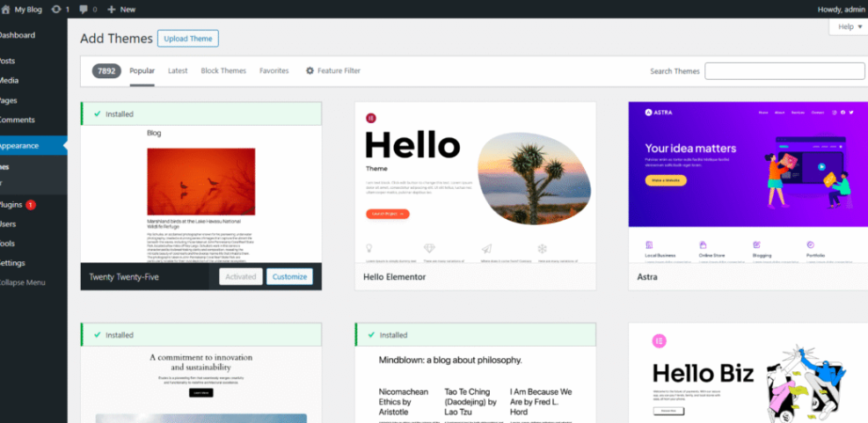Select Appearance in the sidebar menu
The width and height of the screenshot is (868, 423).
click(x=33, y=146)
